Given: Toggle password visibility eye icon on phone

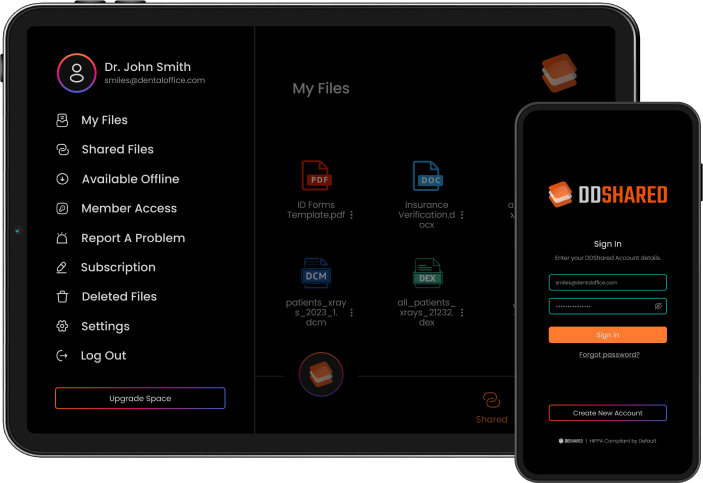Looking at the screenshot, I should (x=658, y=306).
